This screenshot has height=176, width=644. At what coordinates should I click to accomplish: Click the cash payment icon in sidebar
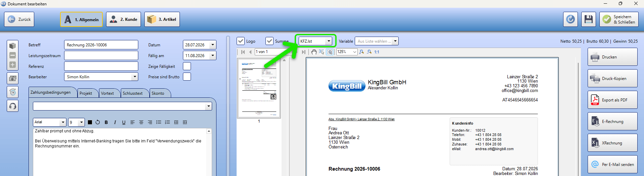(x=13, y=78)
